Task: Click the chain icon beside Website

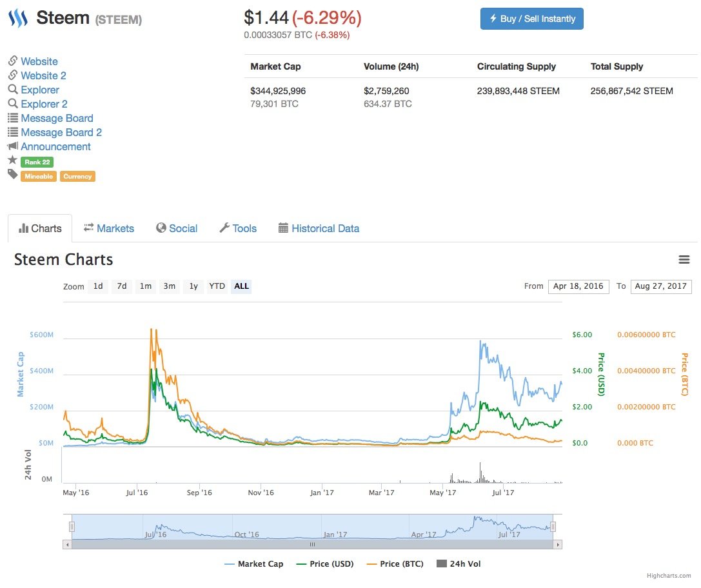Action: 13,61
